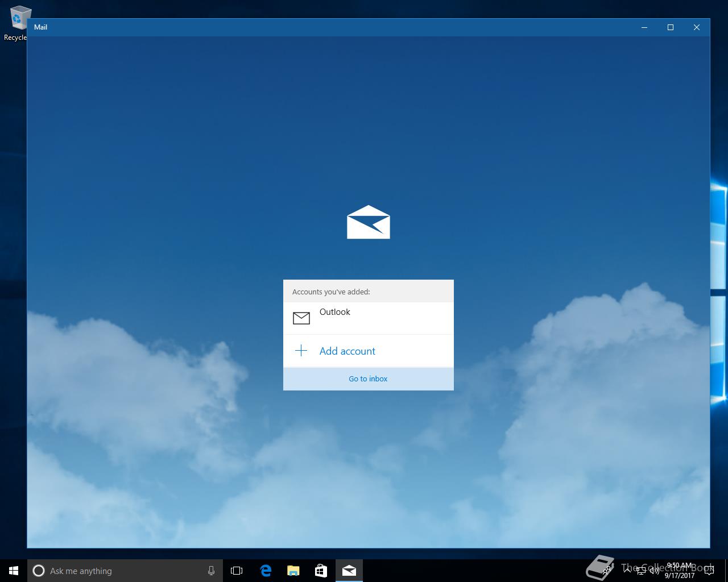The width and height of the screenshot is (728, 582).
Task: Open the clock and date flyout
Action: coord(680,571)
